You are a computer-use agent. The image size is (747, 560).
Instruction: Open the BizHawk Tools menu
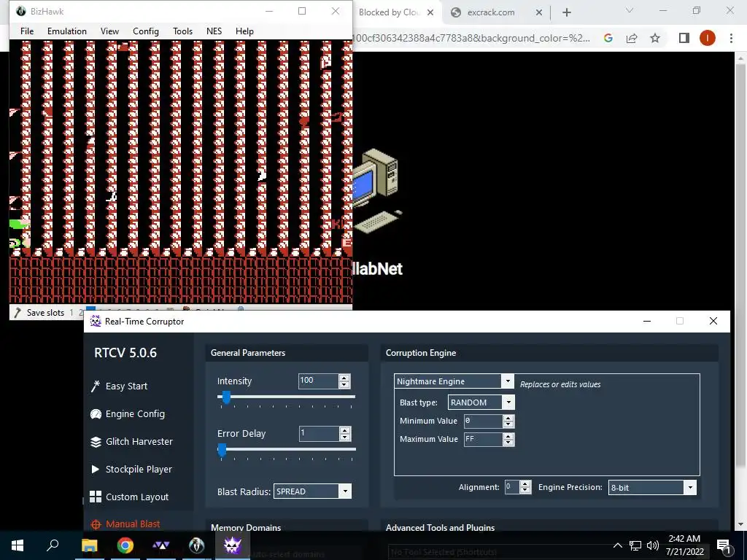(182, 31)
